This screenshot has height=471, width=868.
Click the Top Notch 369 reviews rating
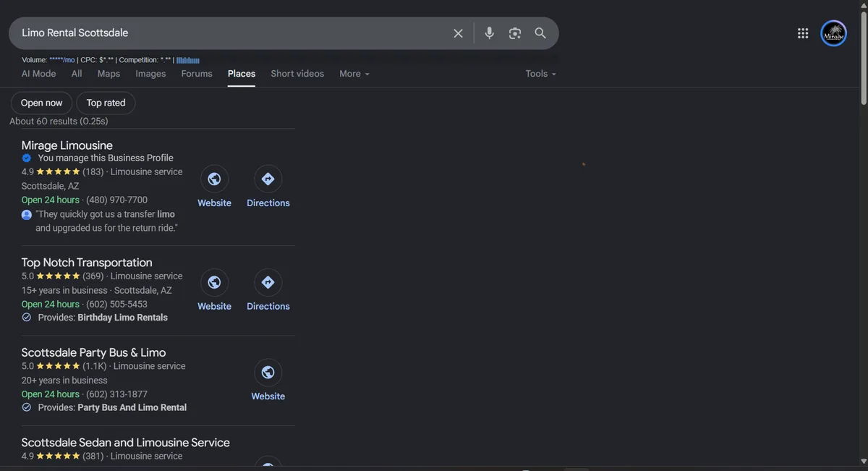point(63,276)
